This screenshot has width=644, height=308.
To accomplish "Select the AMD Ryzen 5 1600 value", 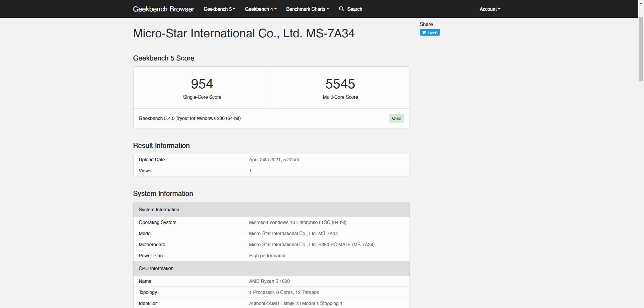I will coord(269,281).
